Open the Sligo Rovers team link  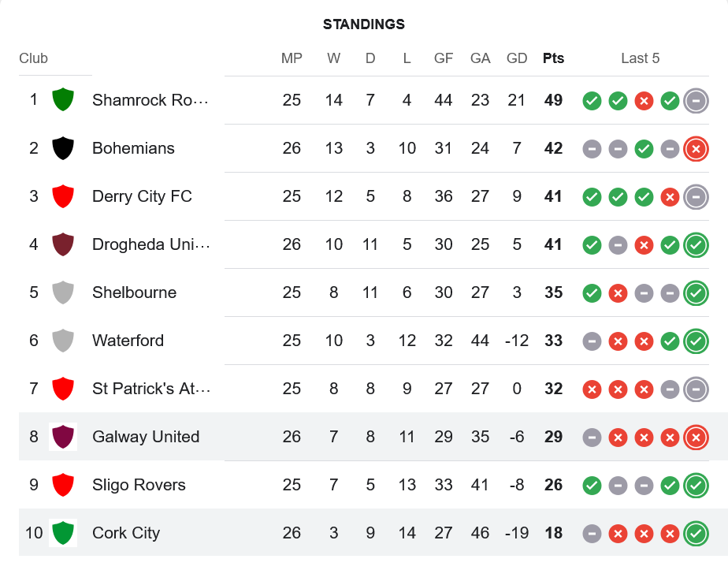click(139, 485)
